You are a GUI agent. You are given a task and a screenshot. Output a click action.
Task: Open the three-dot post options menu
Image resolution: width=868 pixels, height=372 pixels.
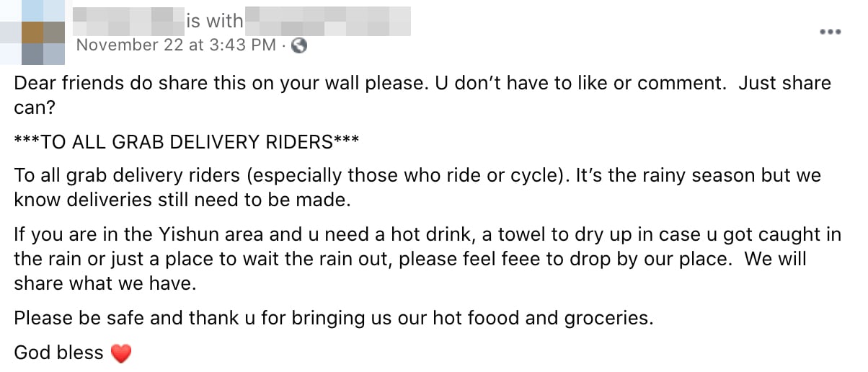[x=831, y=32]
